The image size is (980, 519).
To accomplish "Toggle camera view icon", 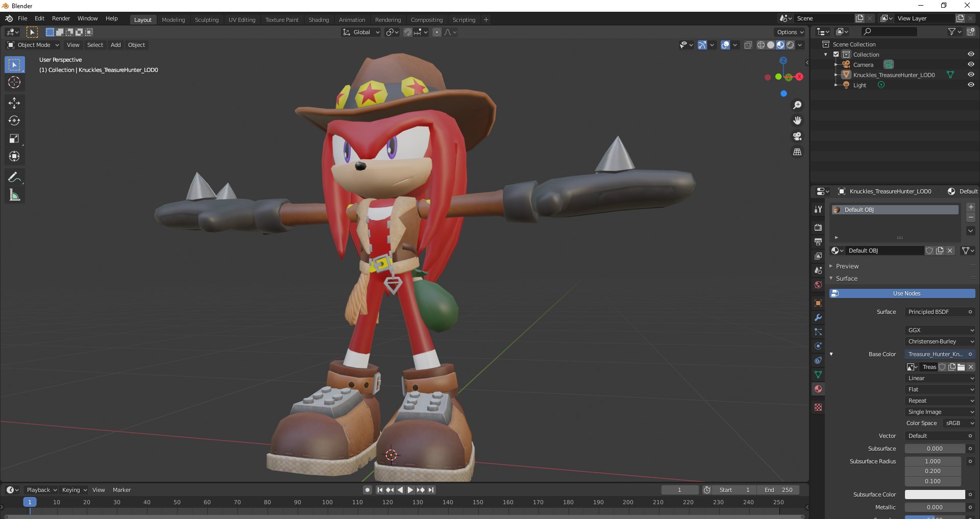I will tap(797, 137).
